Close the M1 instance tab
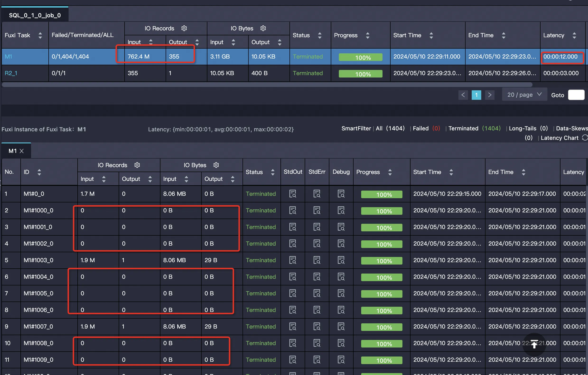 coord(22,151)
